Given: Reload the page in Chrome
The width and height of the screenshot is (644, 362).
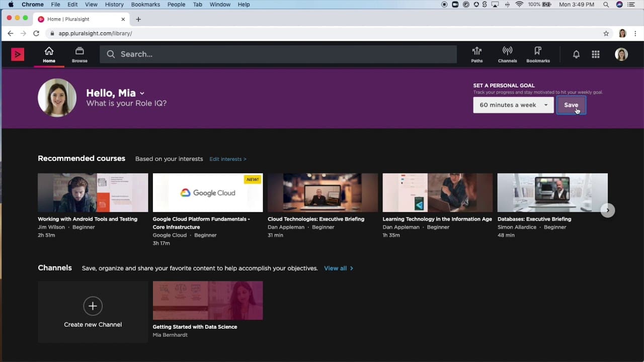Looking at the screenshot, I should pos(36,33).
